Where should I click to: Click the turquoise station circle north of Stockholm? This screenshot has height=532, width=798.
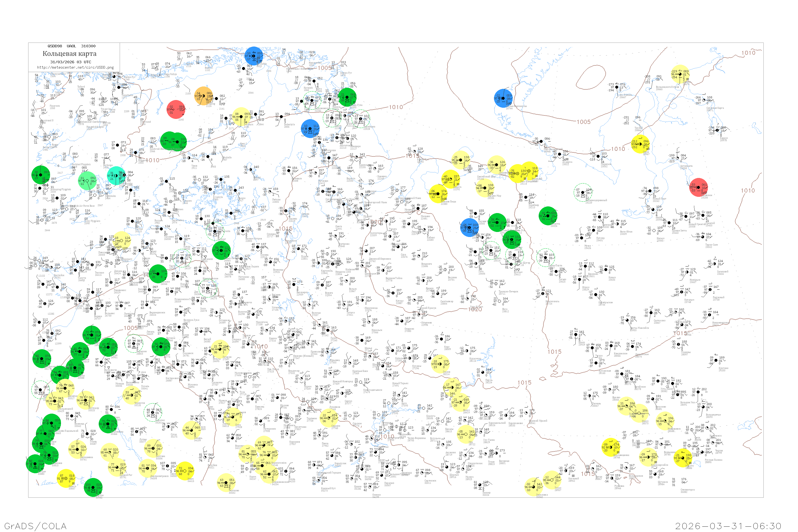(x=117, y=175)
